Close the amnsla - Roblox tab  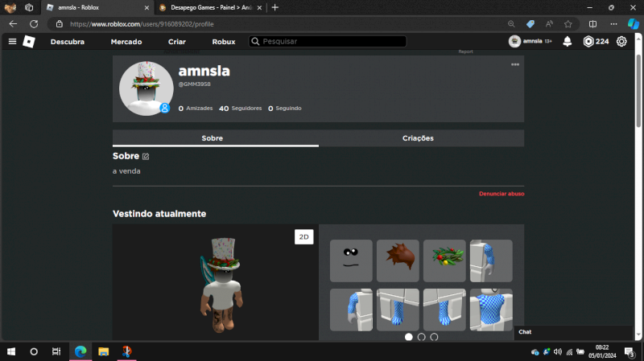[147, 7]
